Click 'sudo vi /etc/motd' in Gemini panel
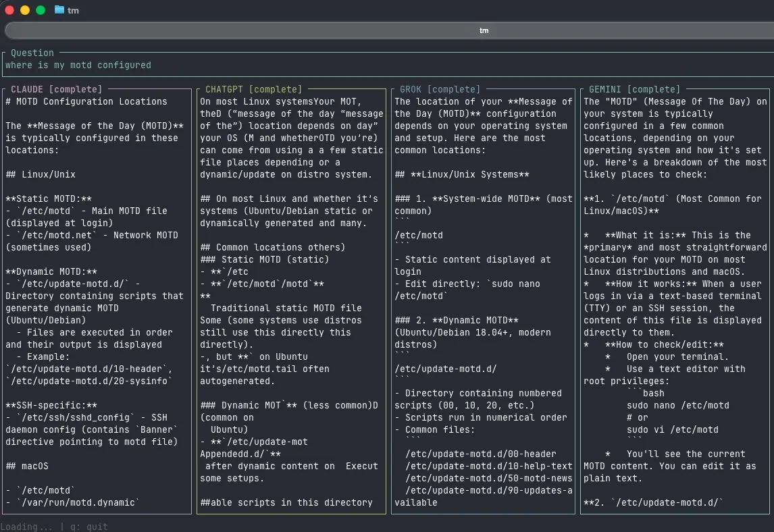774x532 pixels. [672, 430]
